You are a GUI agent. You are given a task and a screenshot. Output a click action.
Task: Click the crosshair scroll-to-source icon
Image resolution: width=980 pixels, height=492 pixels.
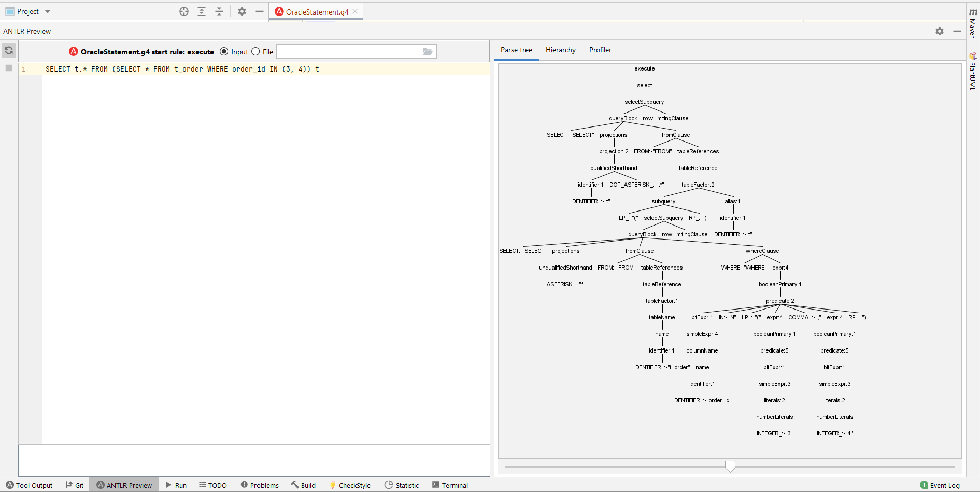click(184, 11)
